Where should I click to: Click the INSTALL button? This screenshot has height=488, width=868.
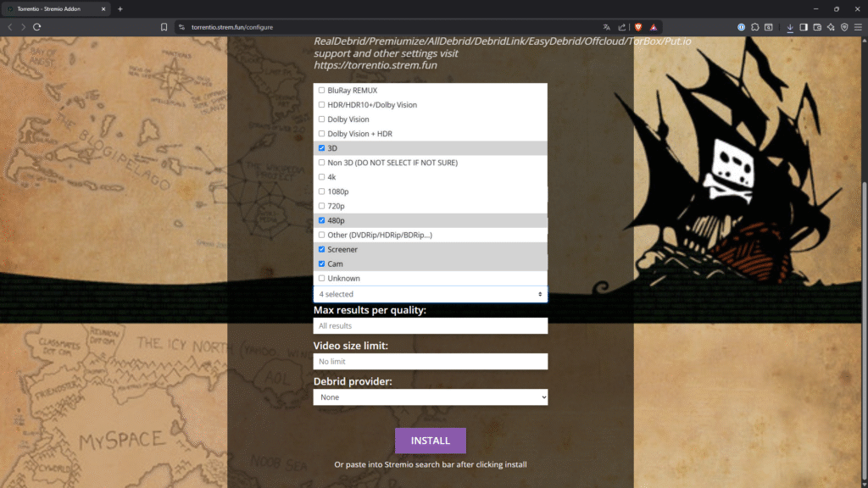point(430,441)
